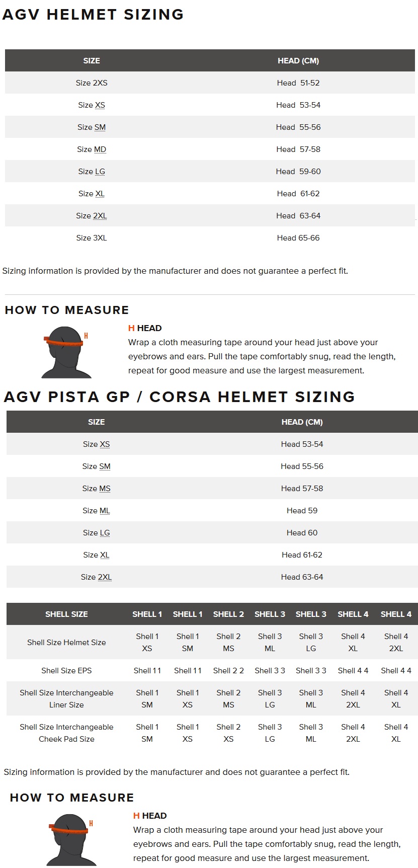The width and height of the screenshot is (418, 868).
Task: Click the AGV Pista GP / Corsa Helmet Sizing heading
Action: point(179,397)
